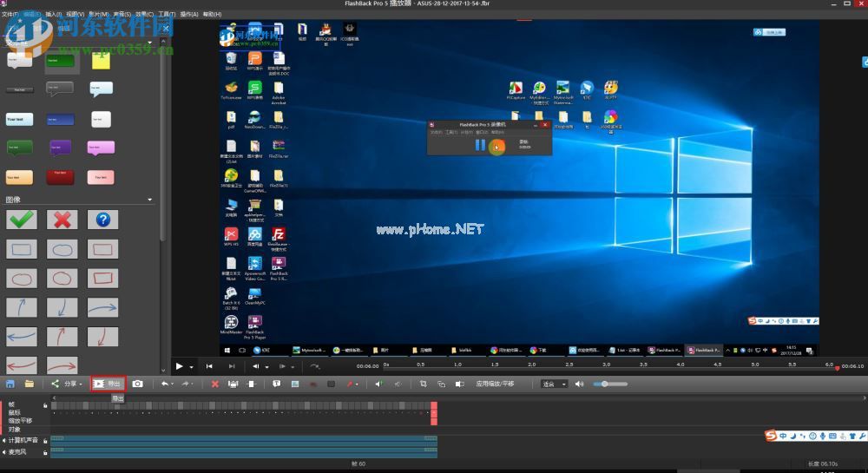Insert a text box from the toolbar
Screen dimensions: 868x473
276,384
